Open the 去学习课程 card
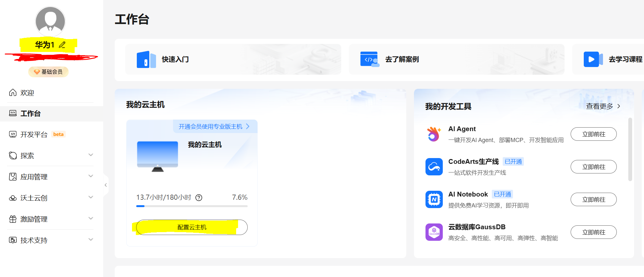 608,59
